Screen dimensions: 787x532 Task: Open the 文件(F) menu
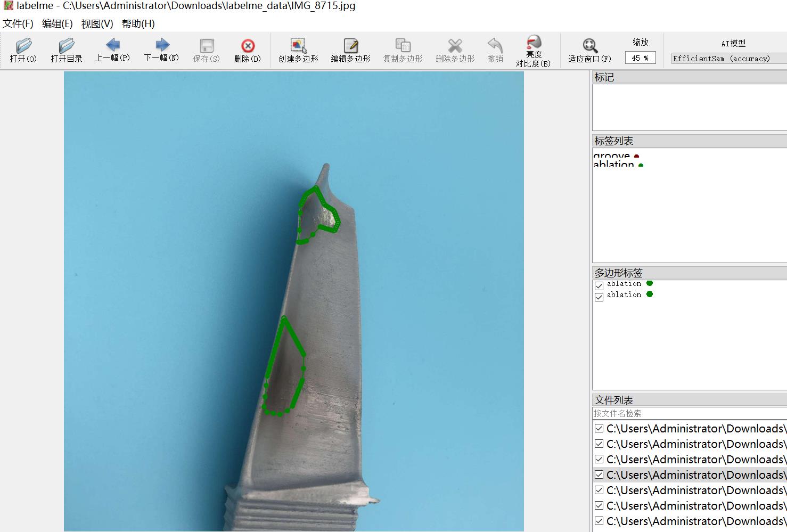click(18, 23)
